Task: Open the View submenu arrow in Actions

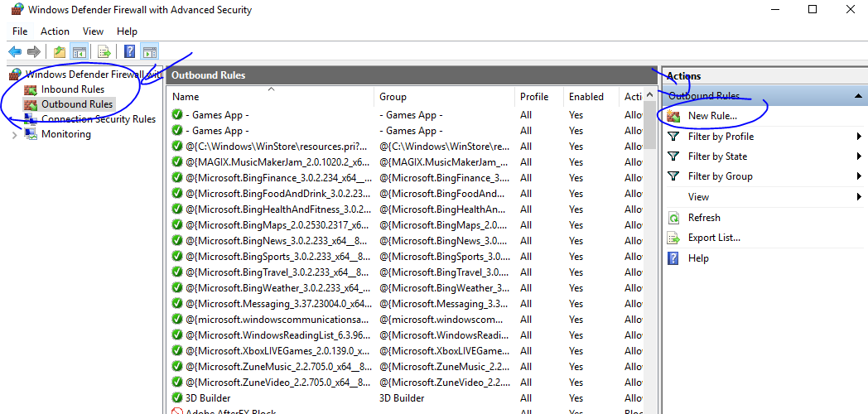Action: click(859, 196)
